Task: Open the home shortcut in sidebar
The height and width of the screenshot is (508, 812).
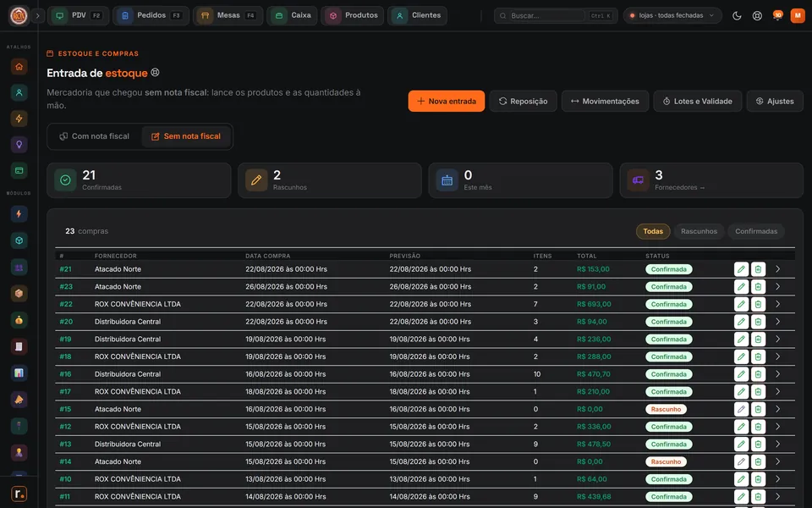Action: 19,66
